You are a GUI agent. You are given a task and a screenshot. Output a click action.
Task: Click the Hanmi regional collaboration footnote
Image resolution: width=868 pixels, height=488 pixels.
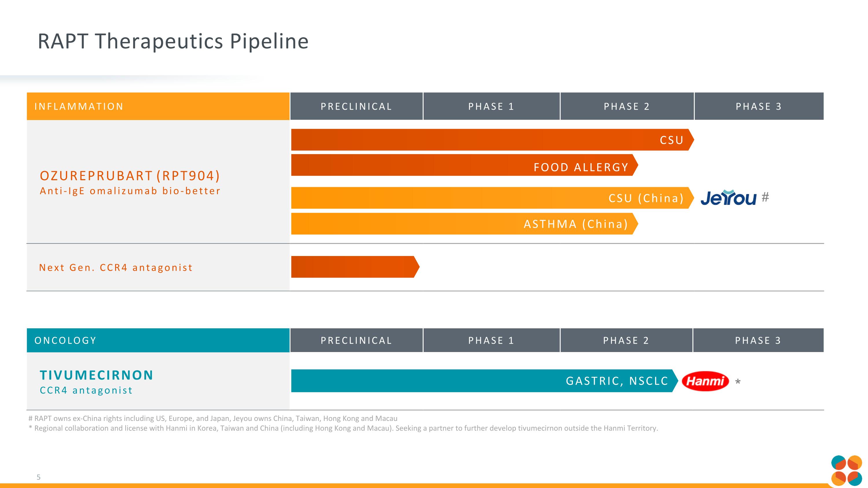coord(343,428)
